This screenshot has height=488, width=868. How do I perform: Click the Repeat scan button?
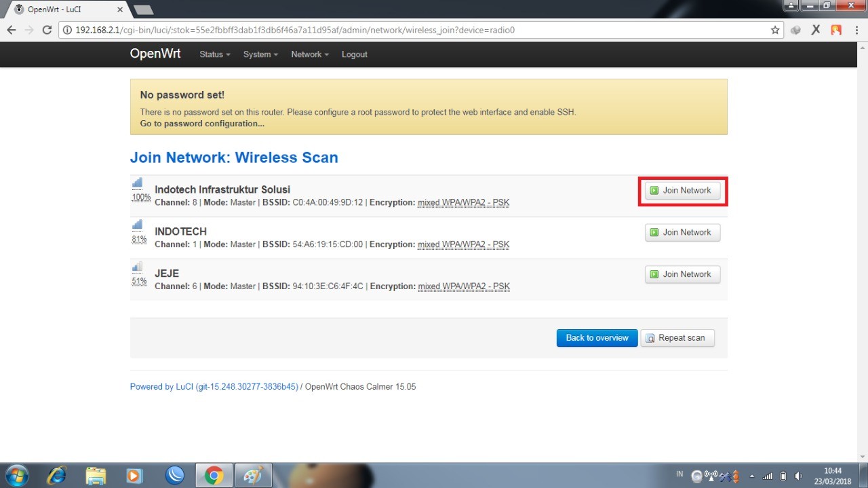point(677,338)
